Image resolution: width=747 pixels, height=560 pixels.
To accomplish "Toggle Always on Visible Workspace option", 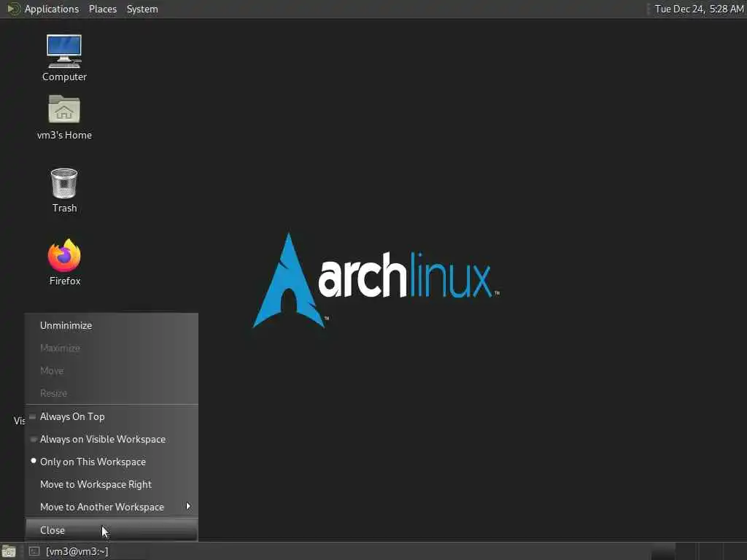I will (x=112, y=439).
